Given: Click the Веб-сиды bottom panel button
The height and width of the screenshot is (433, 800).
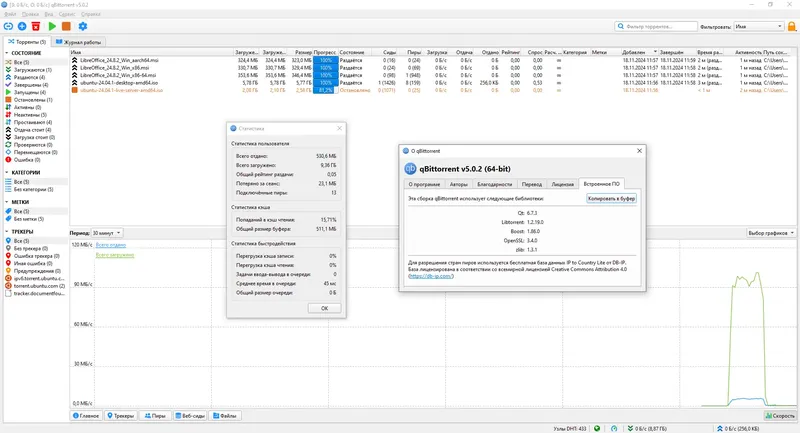Looking at the screenshot, I should click(x=190, y=416).
